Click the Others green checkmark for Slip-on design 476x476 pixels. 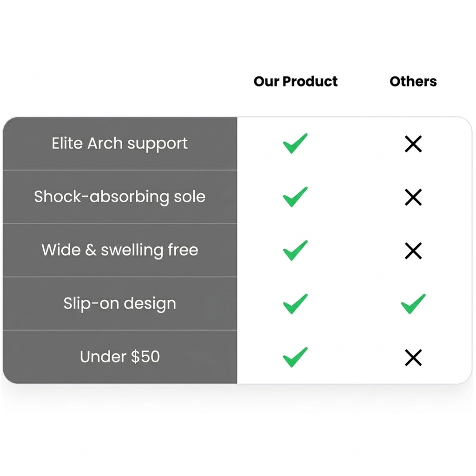coord(413,304)
